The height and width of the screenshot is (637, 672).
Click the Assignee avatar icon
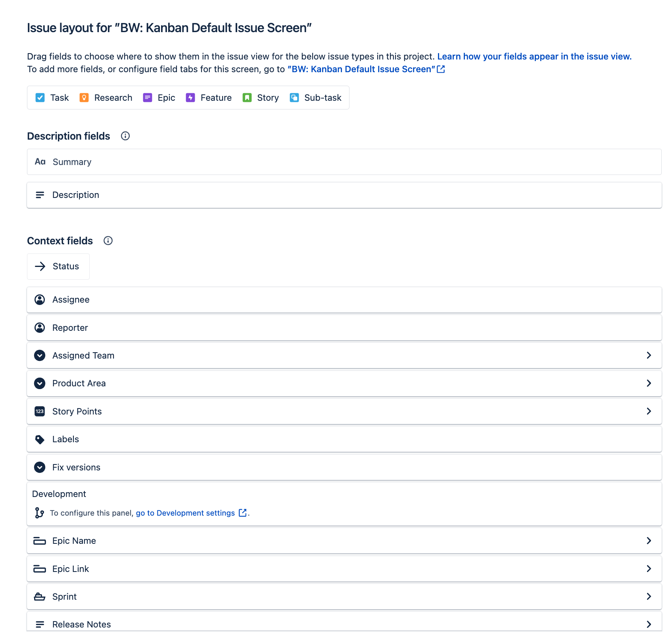tap(40, 299)
